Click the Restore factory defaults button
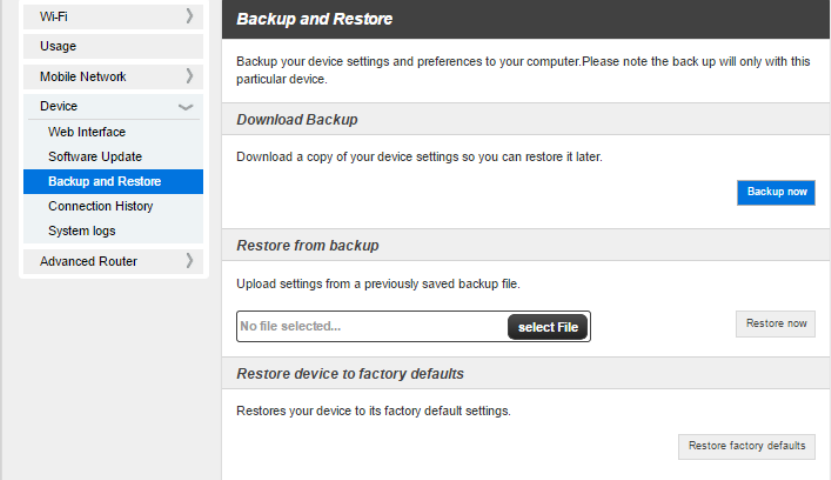Viewport: 831px width, 480px height. point(746,446)
